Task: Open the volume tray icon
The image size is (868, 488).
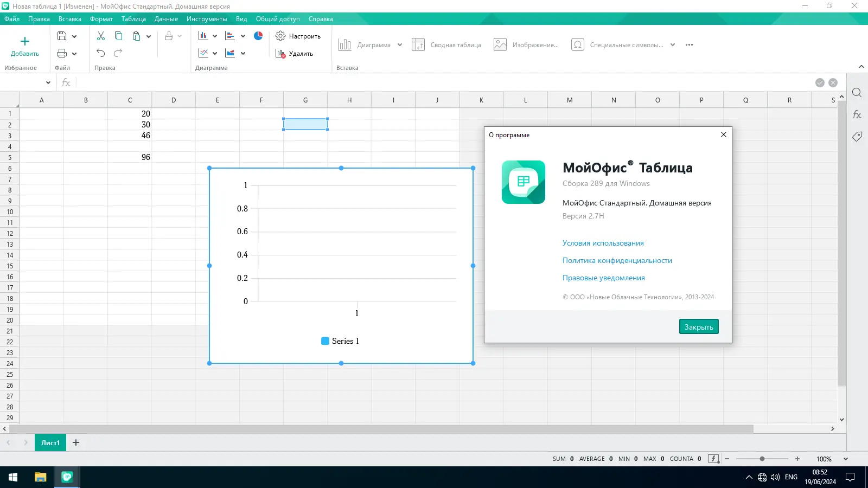Action: click(x=775, y=477)
